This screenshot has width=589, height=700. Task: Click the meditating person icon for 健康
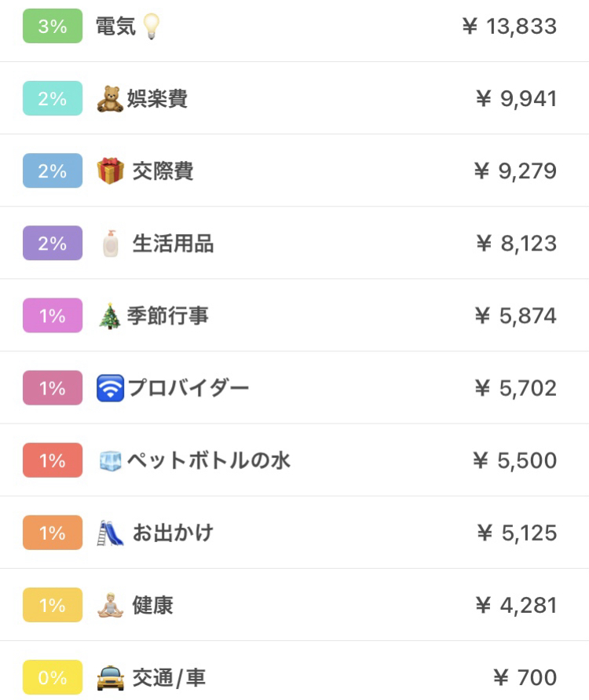[110, 606]
